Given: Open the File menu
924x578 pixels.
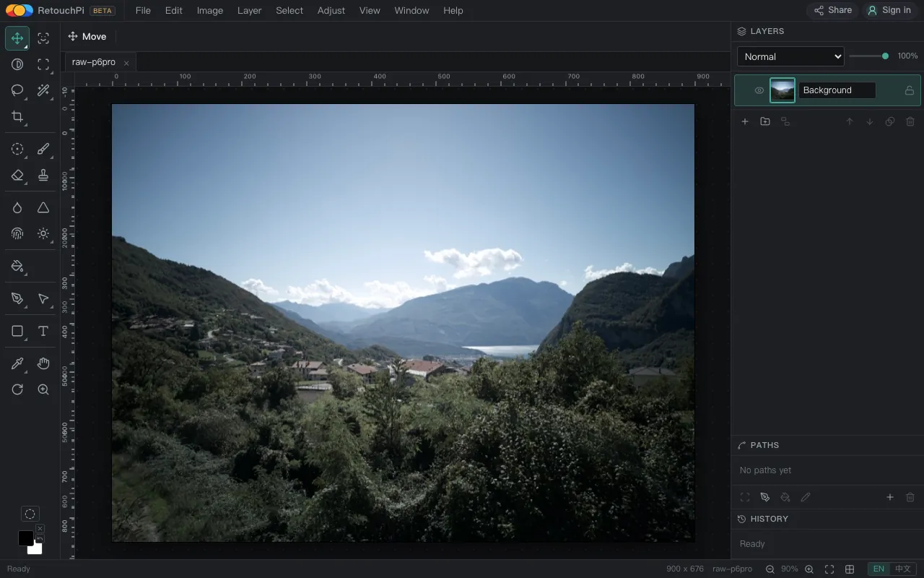Looking at the screenshot, I should tap(143, 10).
